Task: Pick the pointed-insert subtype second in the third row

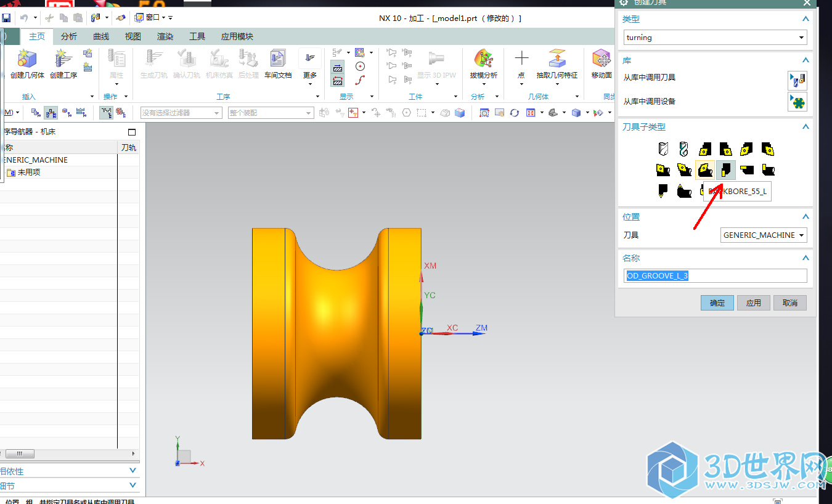Action: point(683,190)
